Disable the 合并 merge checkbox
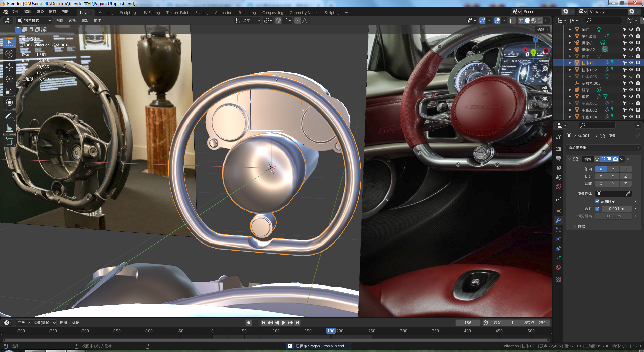This screenshot has height=352, width=644. pos(597,209)
